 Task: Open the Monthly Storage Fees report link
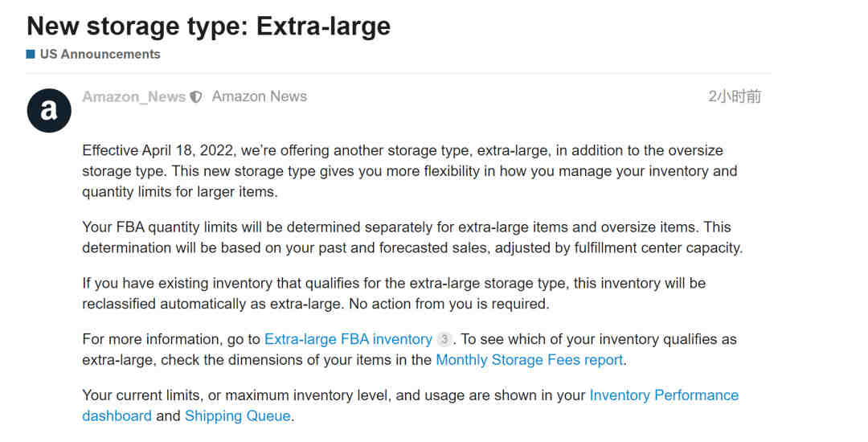pyautogui.click(x=529, y=360)
